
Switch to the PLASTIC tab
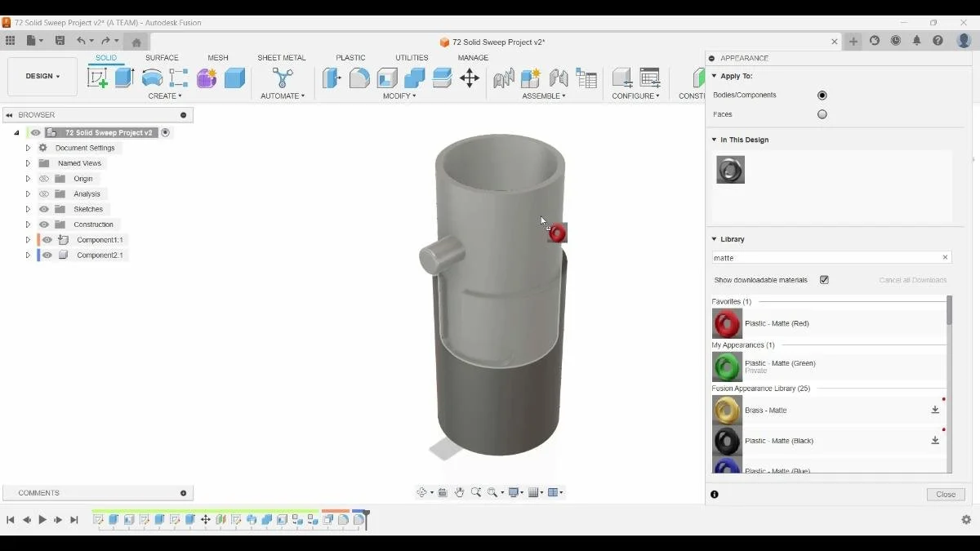point(350,58)
